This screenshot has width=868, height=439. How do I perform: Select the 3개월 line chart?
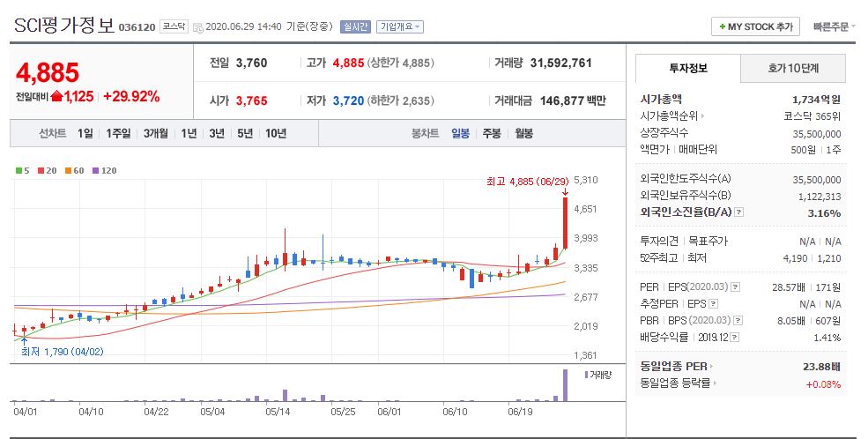click(x=156, y=133)
